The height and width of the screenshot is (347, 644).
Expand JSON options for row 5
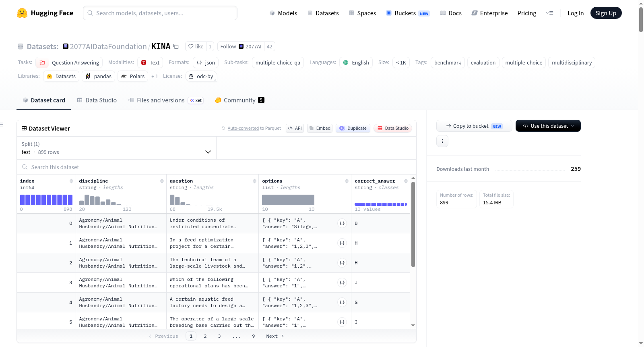coord(342,322)
